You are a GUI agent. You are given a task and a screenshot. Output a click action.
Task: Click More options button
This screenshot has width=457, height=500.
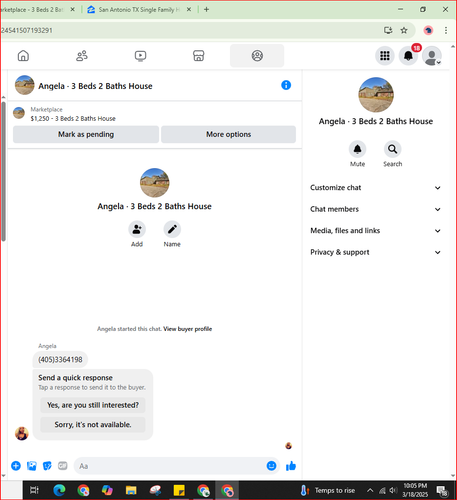click(x=229, y=134)
